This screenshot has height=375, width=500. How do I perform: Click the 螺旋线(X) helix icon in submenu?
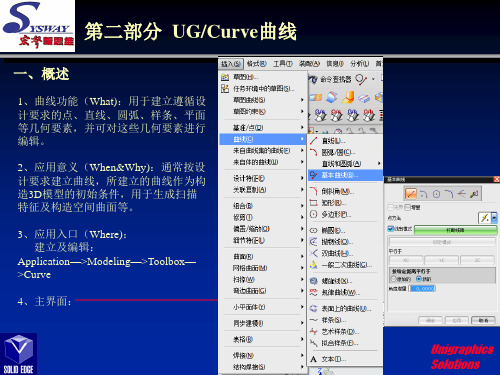point(313,281)
